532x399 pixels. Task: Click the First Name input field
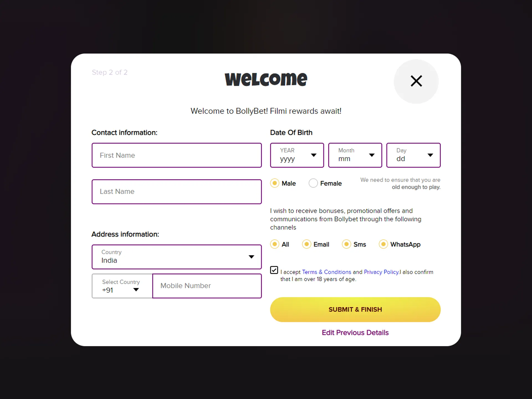(x=176, y=155)
